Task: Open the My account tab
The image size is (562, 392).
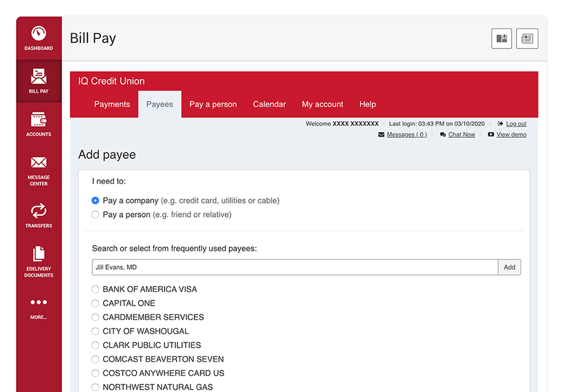Action: click(322, 104)
